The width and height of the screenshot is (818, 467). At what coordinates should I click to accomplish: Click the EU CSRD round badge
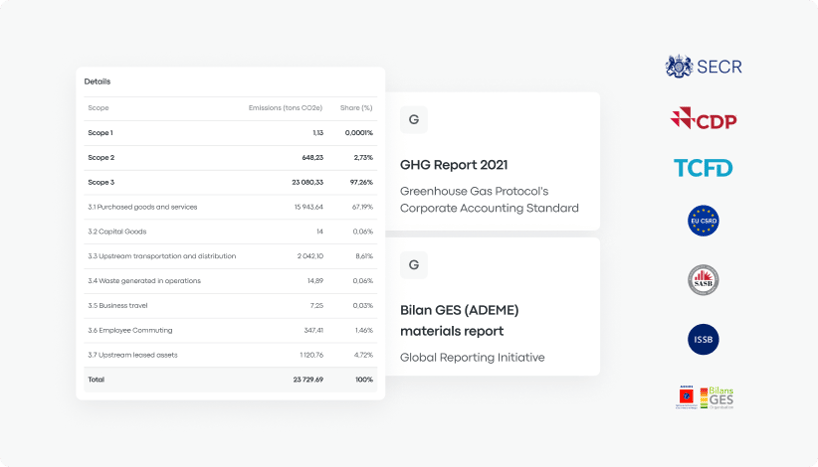click(x=703, y=221)
